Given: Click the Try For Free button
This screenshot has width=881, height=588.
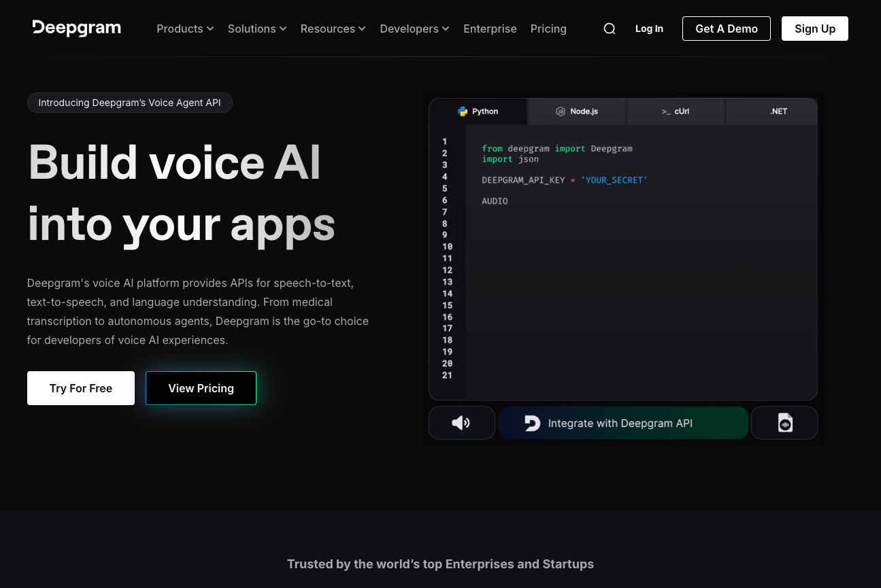Looking at the screenshot, I should click(x=81, y=388).
